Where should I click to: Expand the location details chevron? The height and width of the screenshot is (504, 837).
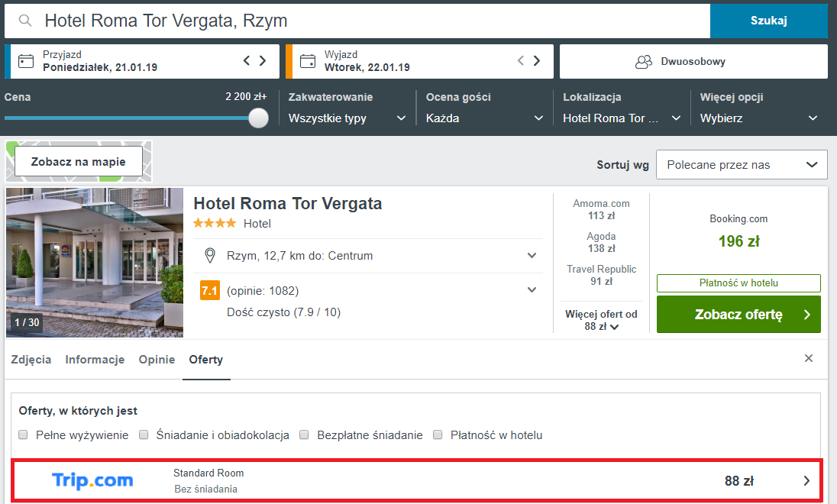532,255
